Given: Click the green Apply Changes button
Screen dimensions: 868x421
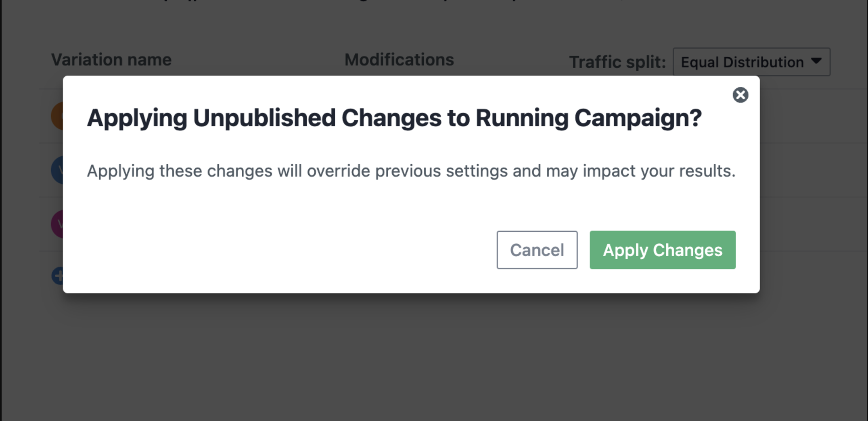Looking at the screenshot, I should coord(662,250).
